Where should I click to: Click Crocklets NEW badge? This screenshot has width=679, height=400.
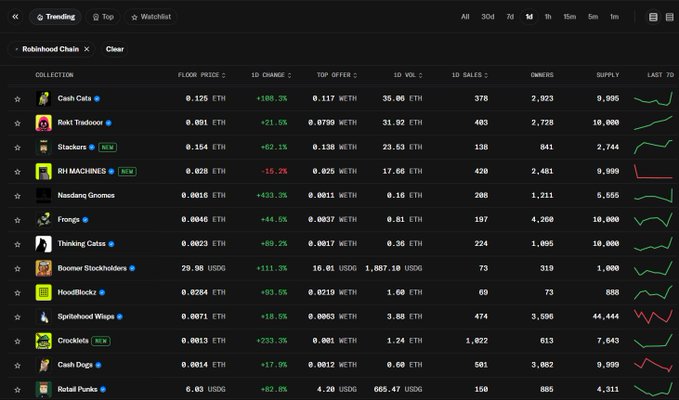101,341
